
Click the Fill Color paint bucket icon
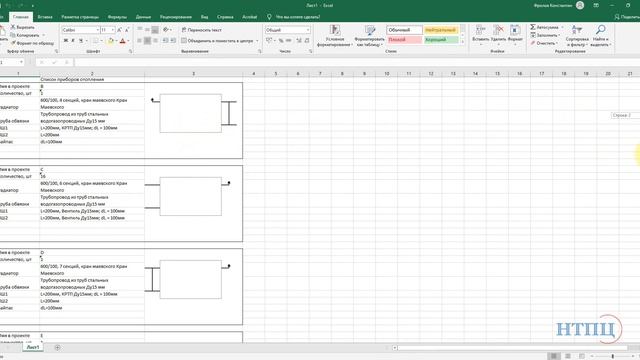tap(111, 40)
